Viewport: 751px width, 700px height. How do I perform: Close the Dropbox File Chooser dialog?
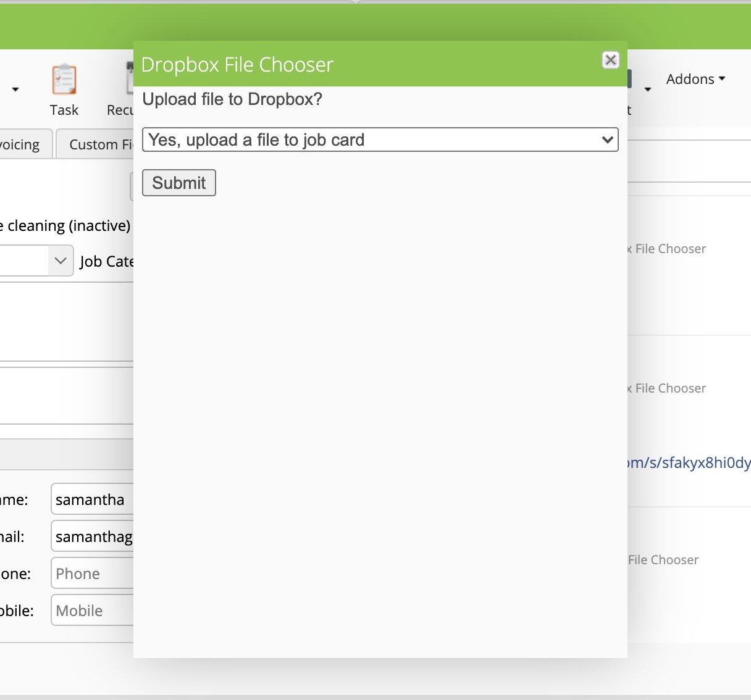pos(610,60)
